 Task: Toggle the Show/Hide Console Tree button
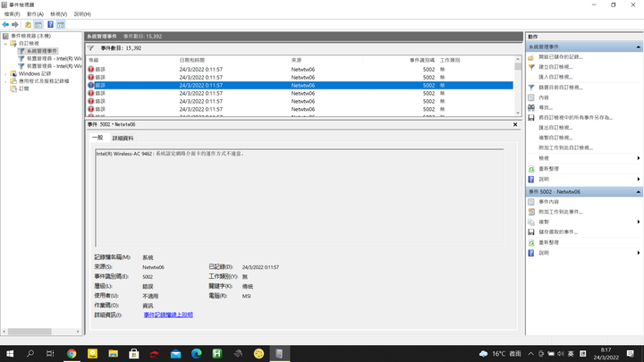tap(38, 25)
